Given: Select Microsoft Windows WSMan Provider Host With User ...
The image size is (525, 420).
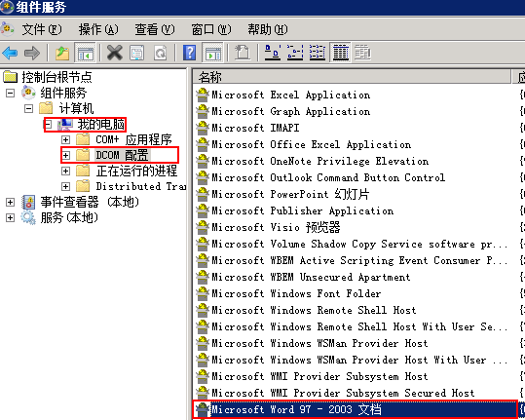Looking at the screenshot, I should 359,360.
